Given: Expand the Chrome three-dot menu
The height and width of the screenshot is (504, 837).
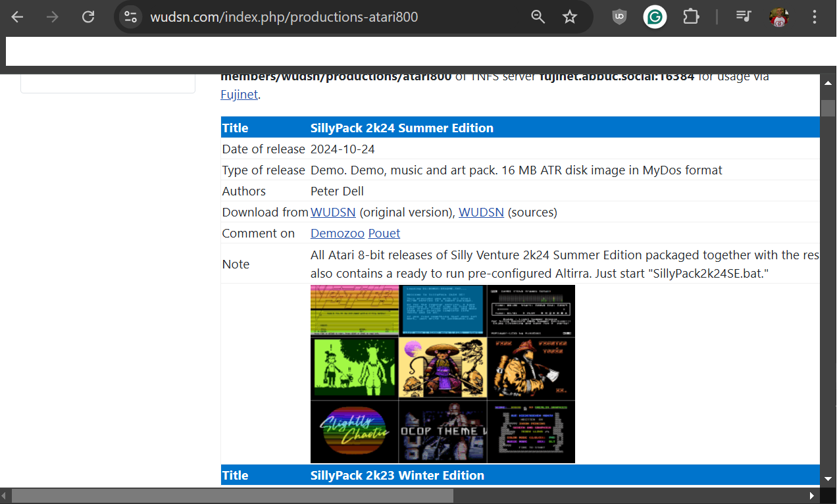Looking at the screenshot, I should click(815, 17).
